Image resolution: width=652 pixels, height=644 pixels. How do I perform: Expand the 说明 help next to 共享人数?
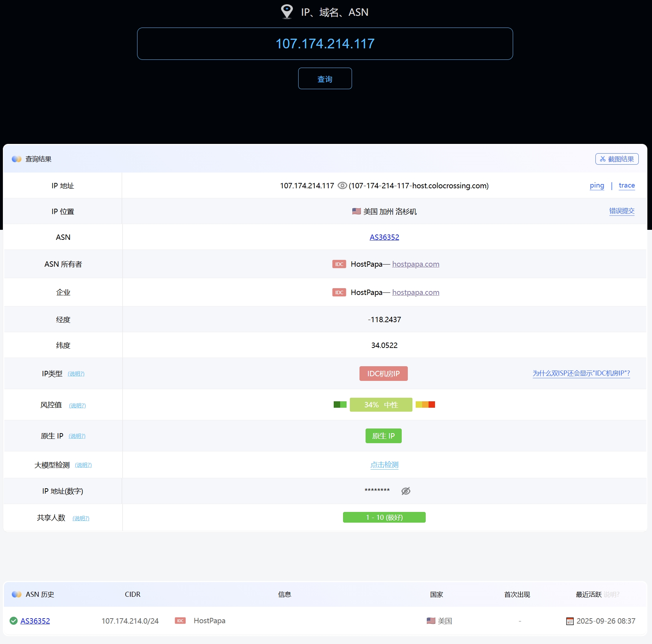click(x=81, y=518)
